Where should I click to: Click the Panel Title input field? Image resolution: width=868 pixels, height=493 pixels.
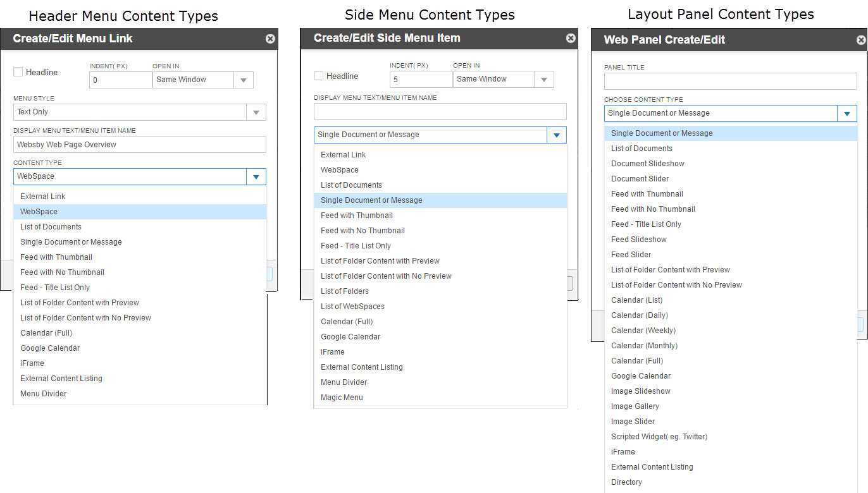pyautogui.click(x=730, y=82)
